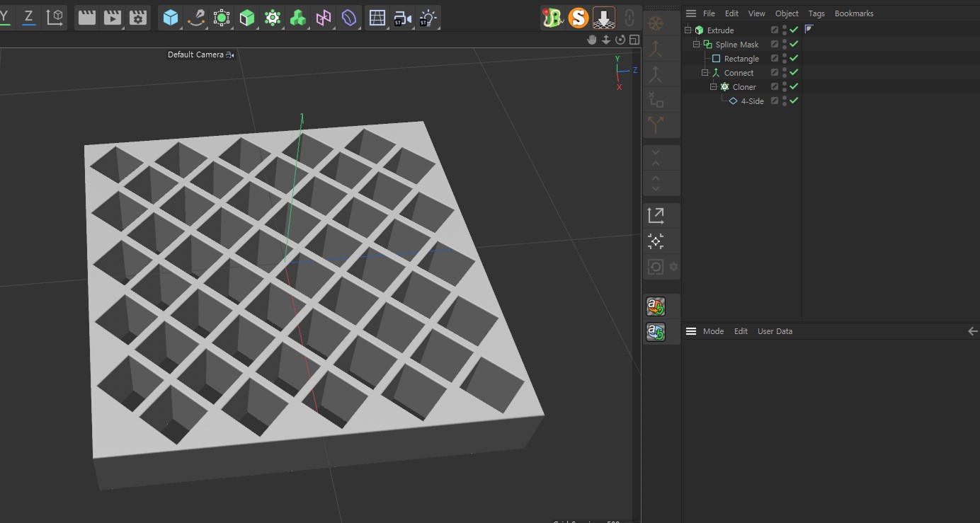The width and height of the screenshot is (980, 523).
Task: Toggle the Z axis lock
Action: 28,17
